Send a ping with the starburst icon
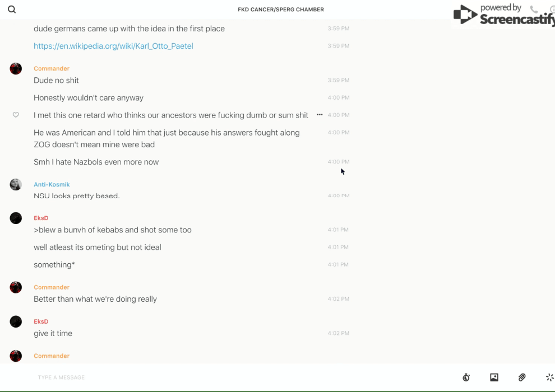This screenshot has height=392, width=555. coord(549,377)
